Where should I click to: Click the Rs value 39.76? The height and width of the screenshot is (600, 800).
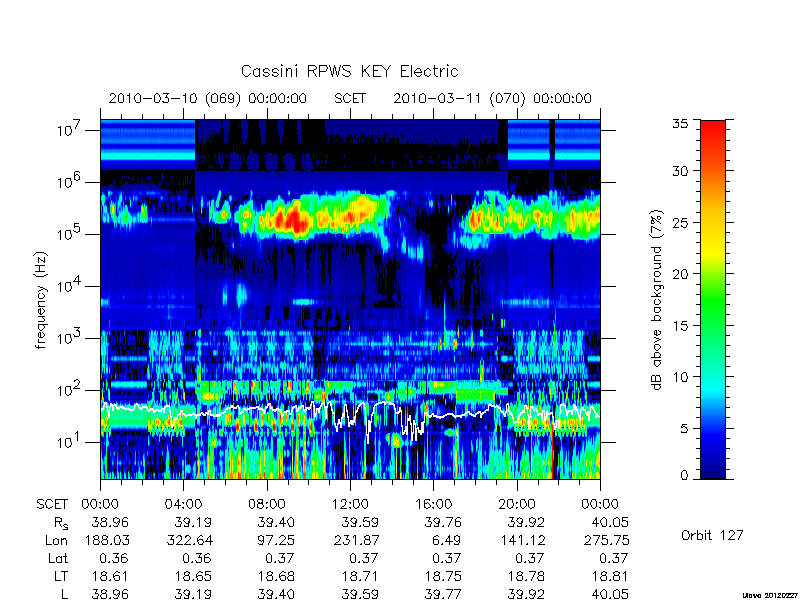point(443,522)
